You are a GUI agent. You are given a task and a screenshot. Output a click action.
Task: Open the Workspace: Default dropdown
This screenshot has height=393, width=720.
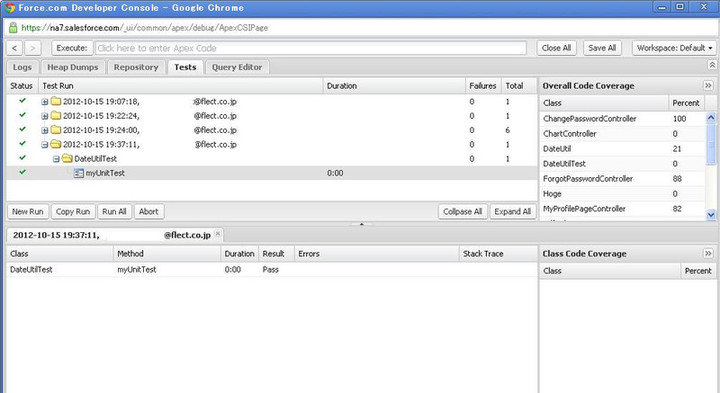pyautogui.click(x=675, y=48)
